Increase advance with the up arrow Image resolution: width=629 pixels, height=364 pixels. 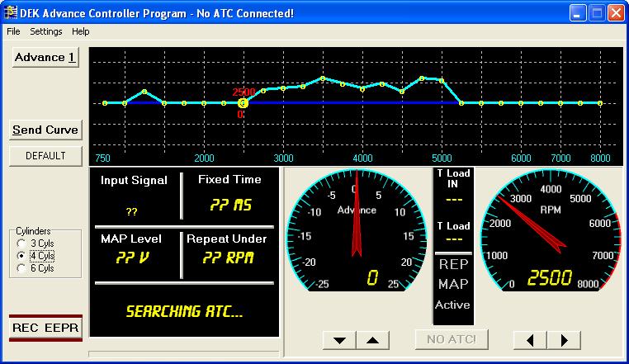click(x=372, y=340)
